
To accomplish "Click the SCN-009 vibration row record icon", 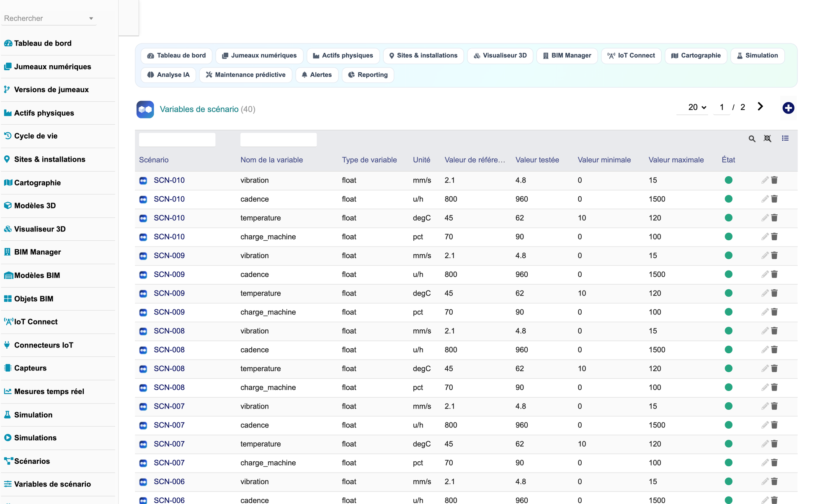I will pos(143,256).
